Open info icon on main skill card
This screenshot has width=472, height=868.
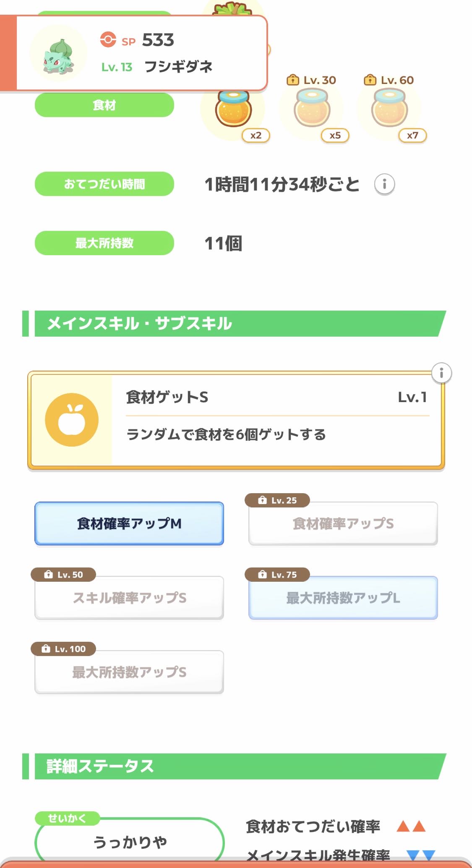pos(441,373)
